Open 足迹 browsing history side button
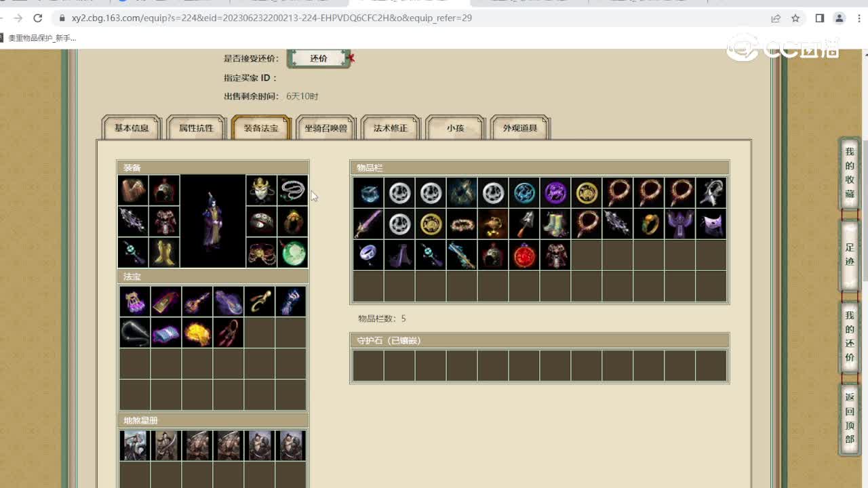The image size is (868, 488). pyautogui.click(x=850, y=254)
